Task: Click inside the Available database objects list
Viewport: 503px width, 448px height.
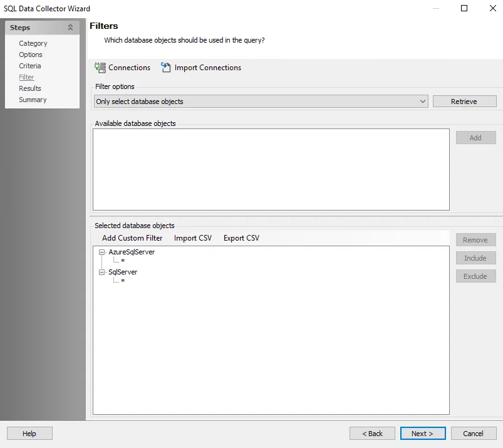Action: click(x=271, y=169)
